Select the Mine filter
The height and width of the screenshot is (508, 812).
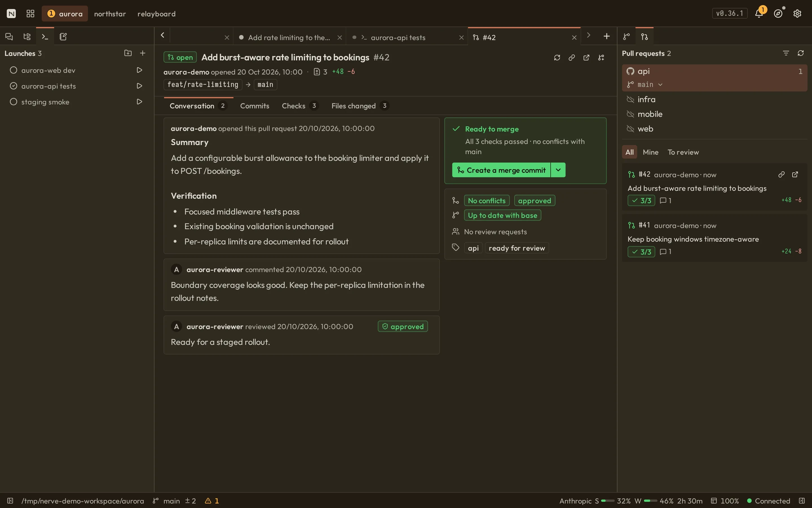[650, 152]
